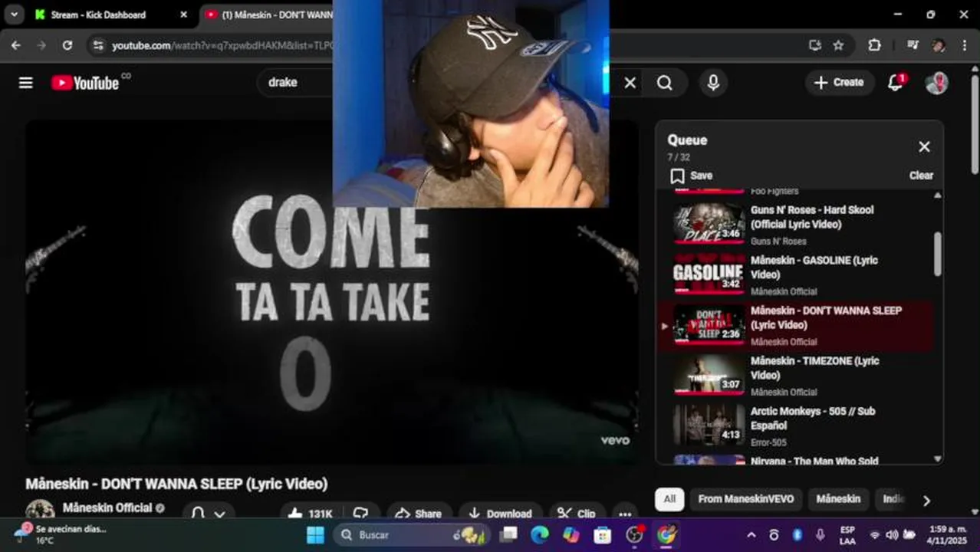Click the taskbar Buscar search box
This screenshot has height=552, width=980.
tap(410, 535)
